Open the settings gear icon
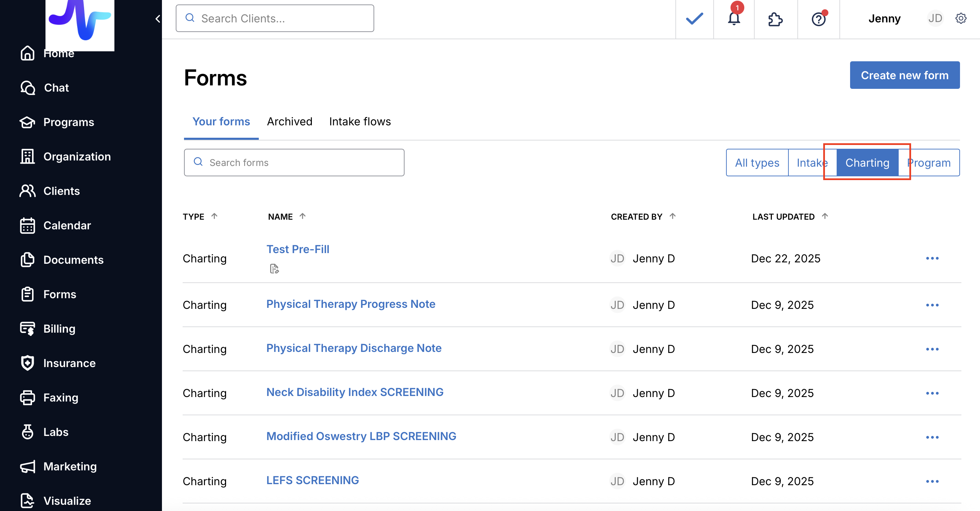Image resolution: width=980 pixels, height=511 pixels. (x=961, y=18)
